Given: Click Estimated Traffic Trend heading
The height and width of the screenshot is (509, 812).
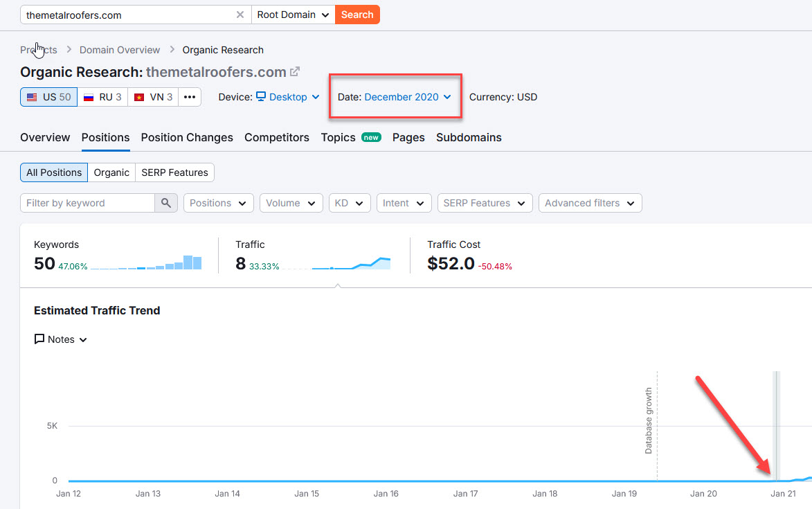Looking at the screenshot, I should coord(97,310).
